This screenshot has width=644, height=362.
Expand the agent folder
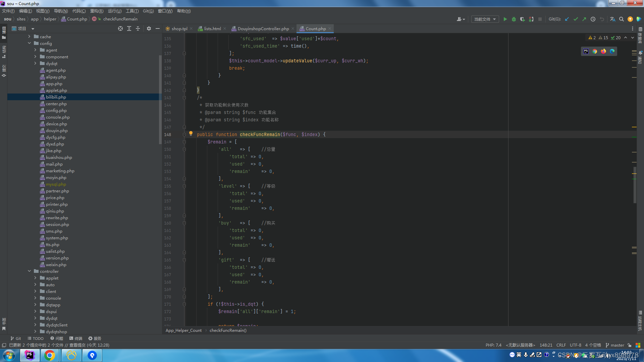[x=35, y=50]
